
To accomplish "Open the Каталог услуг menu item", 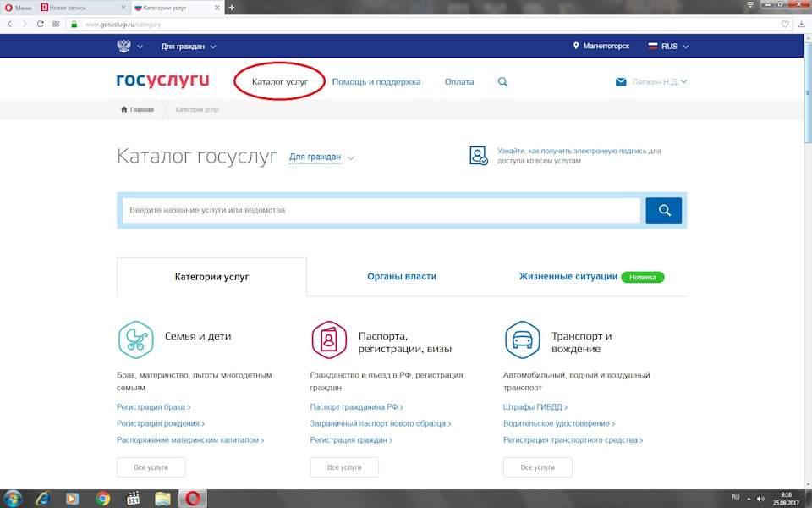I will click(280, 82).
